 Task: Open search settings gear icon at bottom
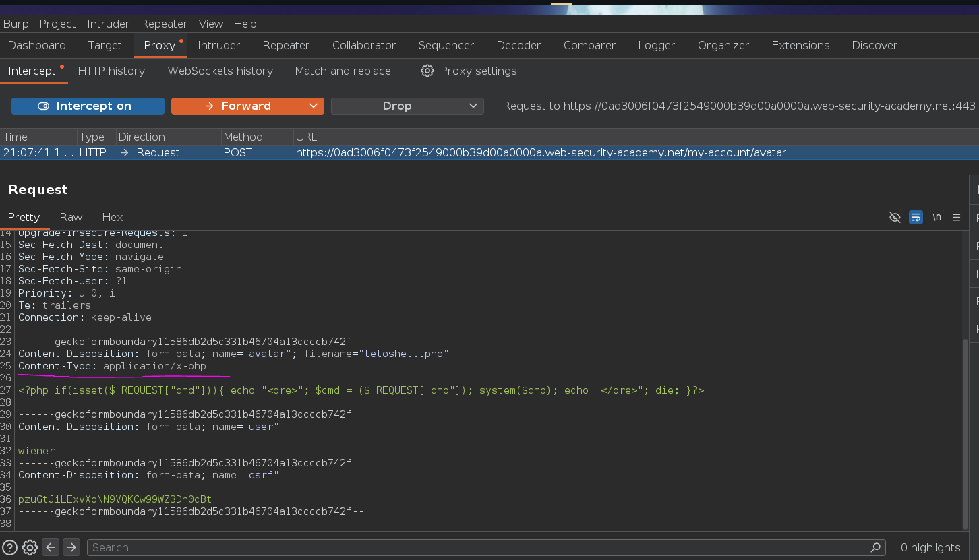tap(30, 547)
